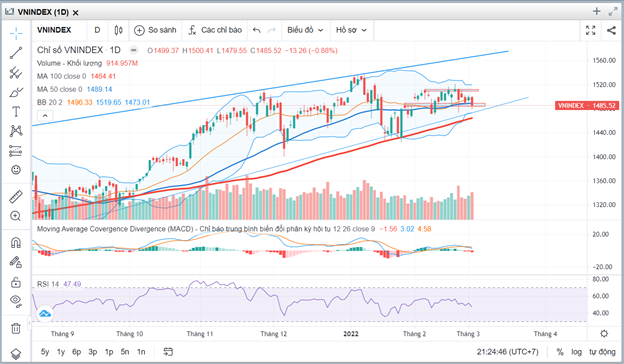
Task: Select the VNINDEX (1D) tab
Action: point(43,12)
